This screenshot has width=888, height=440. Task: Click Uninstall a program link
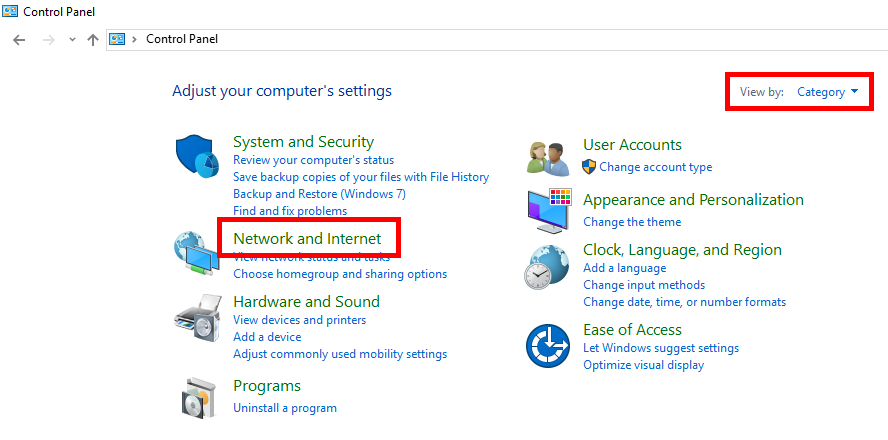(x=284, y=408)
